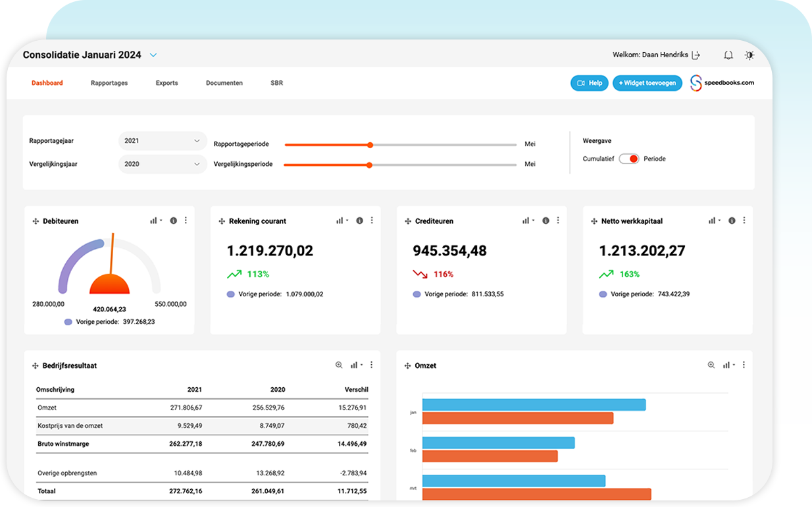This screenshot has height=507, width=812.
Task: Expand the Consolidatie Januari 2024 selector chevron
Action: pos(153,55)
